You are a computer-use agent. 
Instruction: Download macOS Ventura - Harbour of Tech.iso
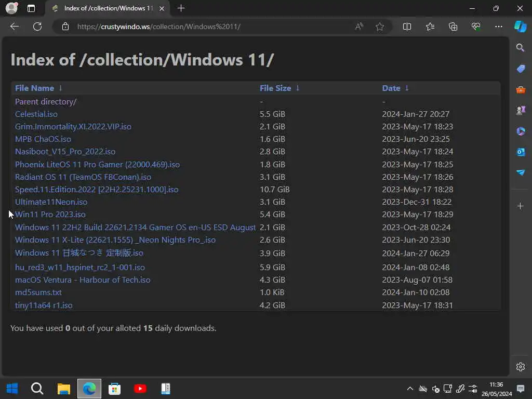[x=83, y=280]
